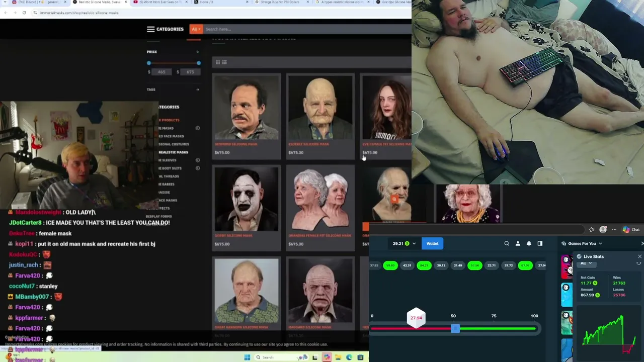Click the 84.27 past roll result pill

[x=424, y=265]
